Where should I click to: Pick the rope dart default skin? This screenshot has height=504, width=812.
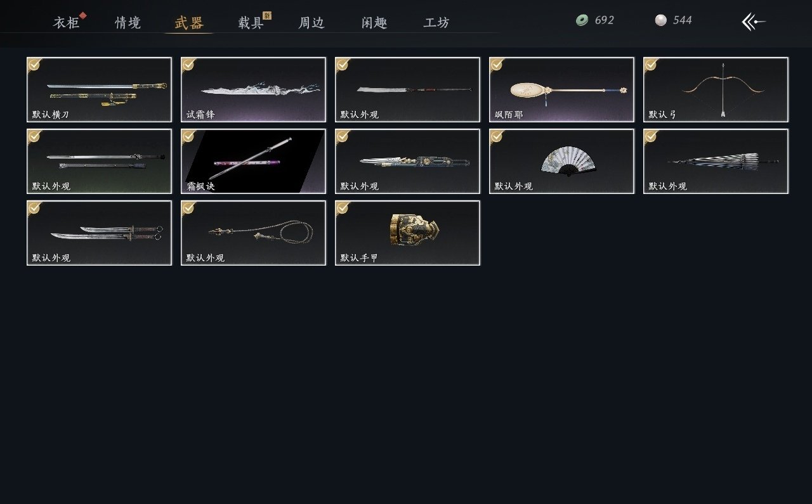(253, 233)
